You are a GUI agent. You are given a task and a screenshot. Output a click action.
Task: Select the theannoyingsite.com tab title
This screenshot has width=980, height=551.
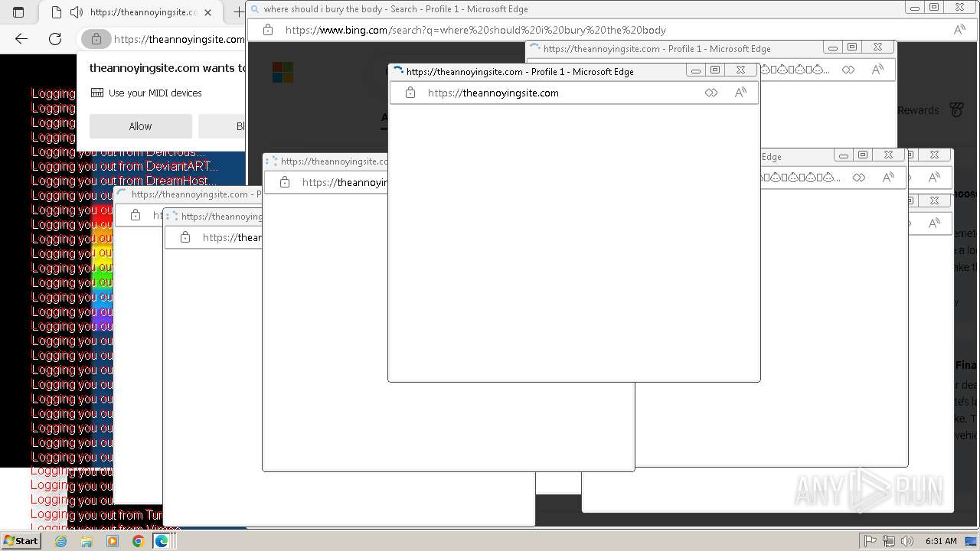click(143, 12)
